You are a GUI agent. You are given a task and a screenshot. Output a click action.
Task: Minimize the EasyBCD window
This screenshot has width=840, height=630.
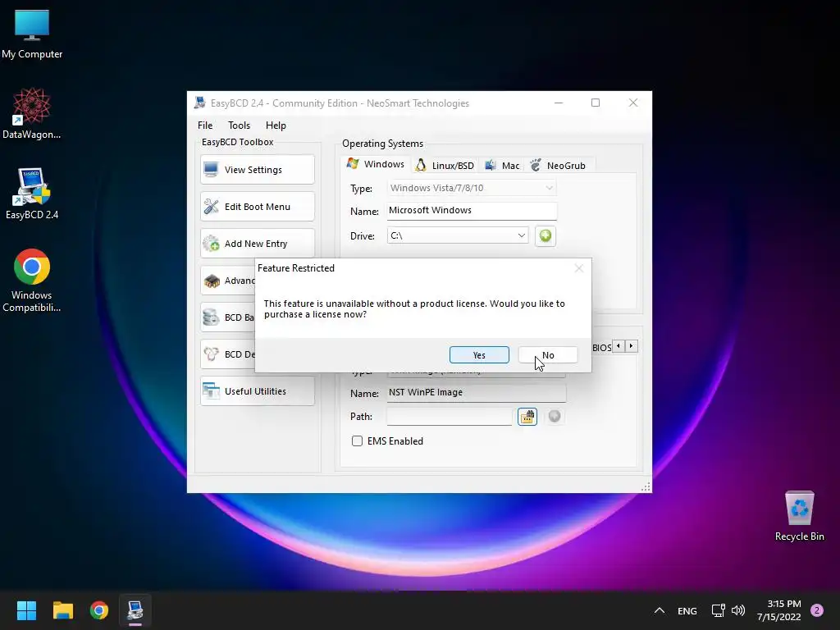(x=558, y=103)
